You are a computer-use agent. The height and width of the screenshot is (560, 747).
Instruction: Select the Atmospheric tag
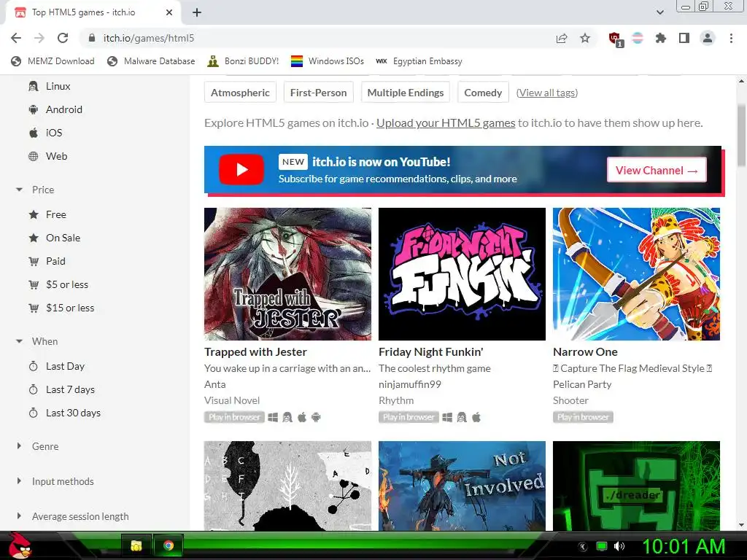tap(240, 93)
